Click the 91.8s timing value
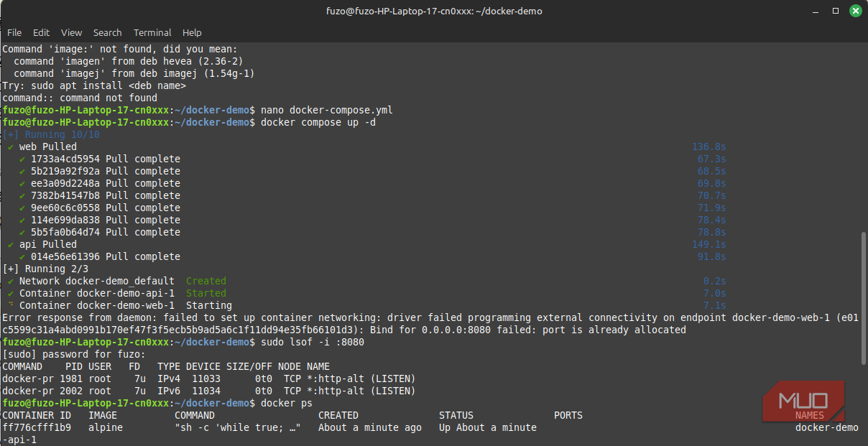Screen dimensions: 868x446 pos(712,256)
